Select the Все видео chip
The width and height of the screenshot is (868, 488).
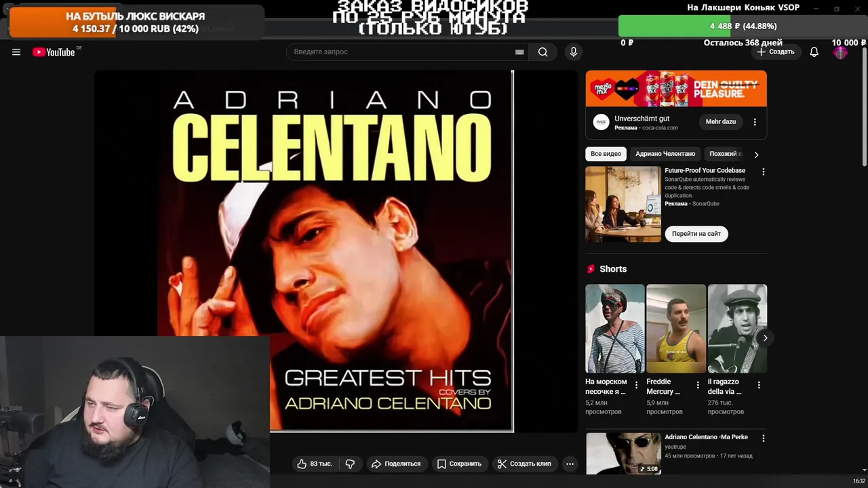point(606,154)
